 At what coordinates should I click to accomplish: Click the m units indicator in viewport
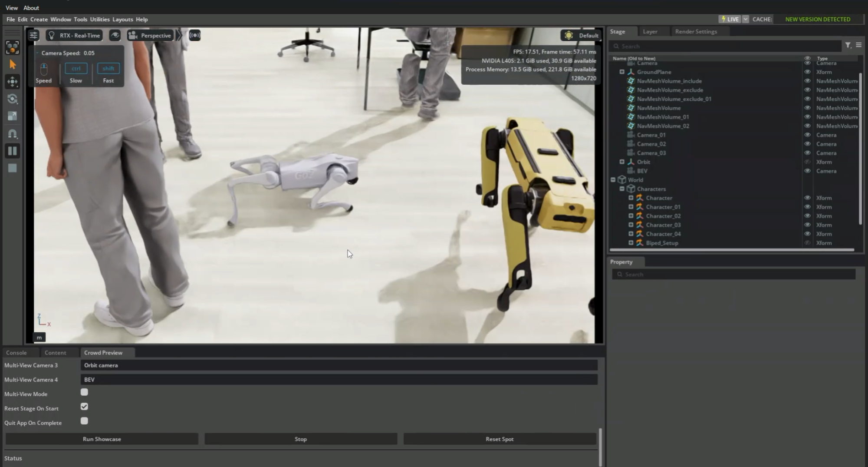(39, 338)
